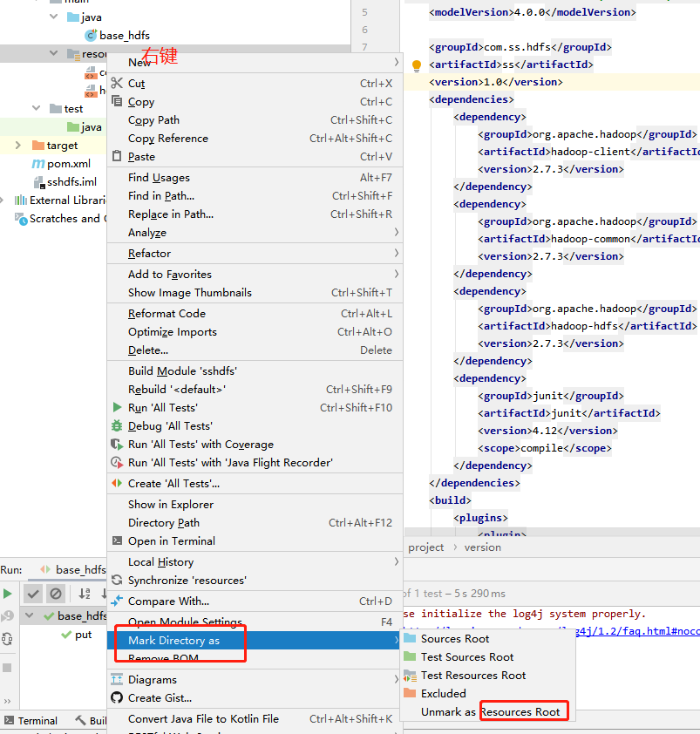Sort test results alphabetically
This screenshot has width=700, height=734.
(x=86, y=594)
